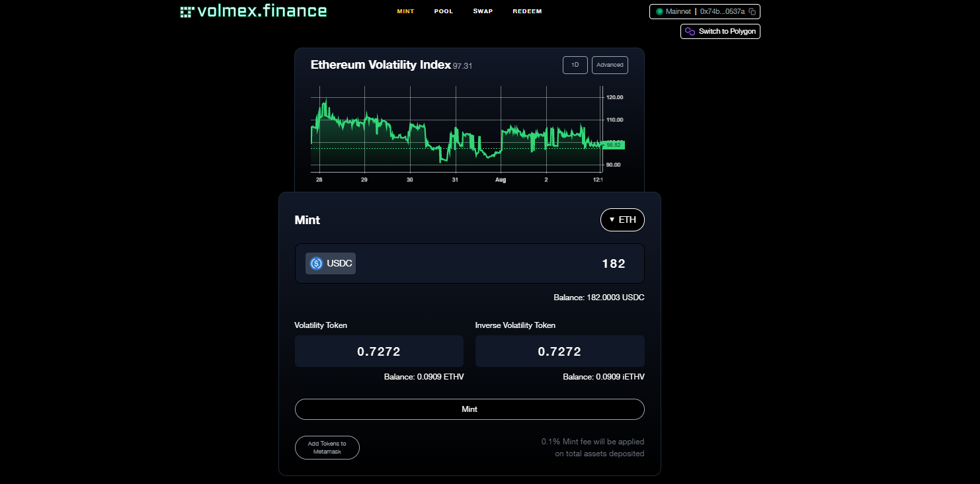Click the green Mainnet status dot
This screenshot has width=980, height=484.
[x=659, y=12]
